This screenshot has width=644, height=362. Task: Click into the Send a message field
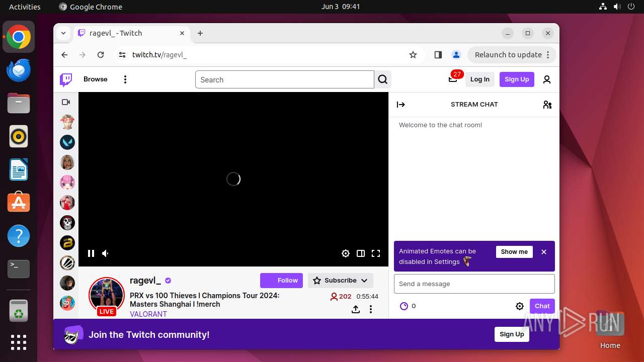point(474,284)
